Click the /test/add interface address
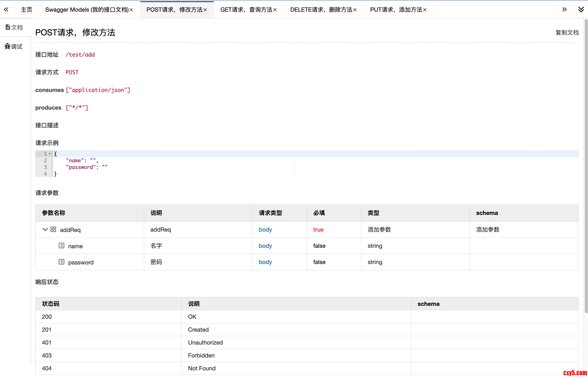Image resolution: width=588 pixels, height=377 pixels. 80,55
